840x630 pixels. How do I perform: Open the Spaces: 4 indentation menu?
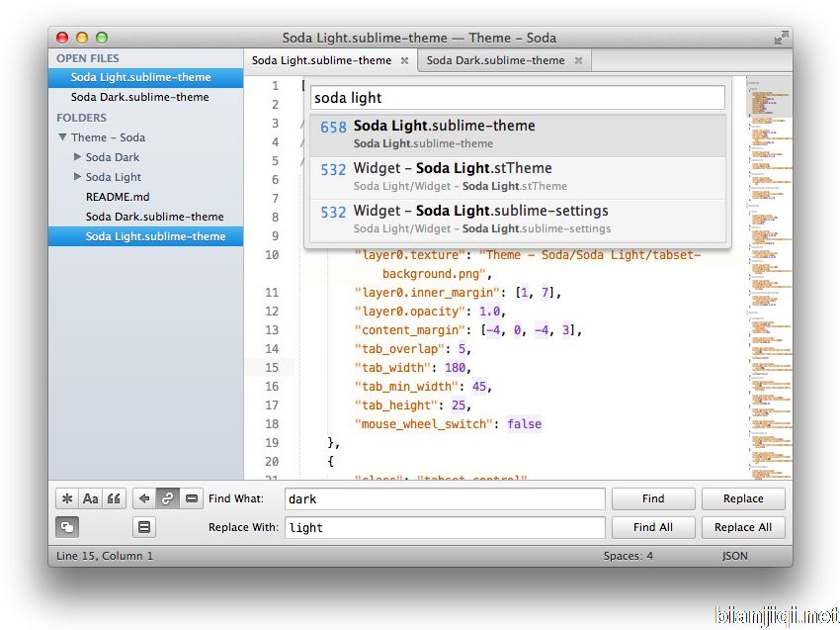tap(628, 556)
